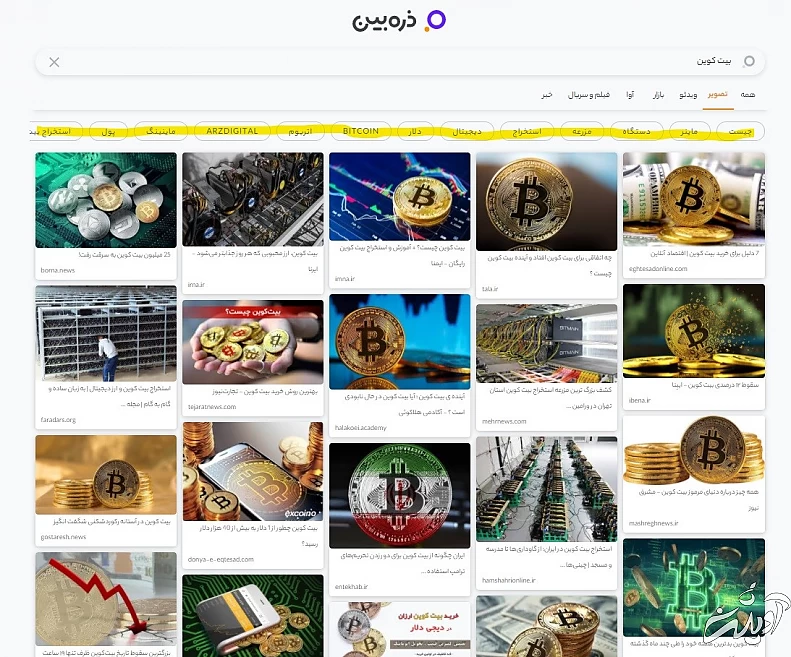Viewport: 791px width, 657px height.
Task: Open the فیلم و سریال tab
Action: pyautogui.click(x=589, y=94)
